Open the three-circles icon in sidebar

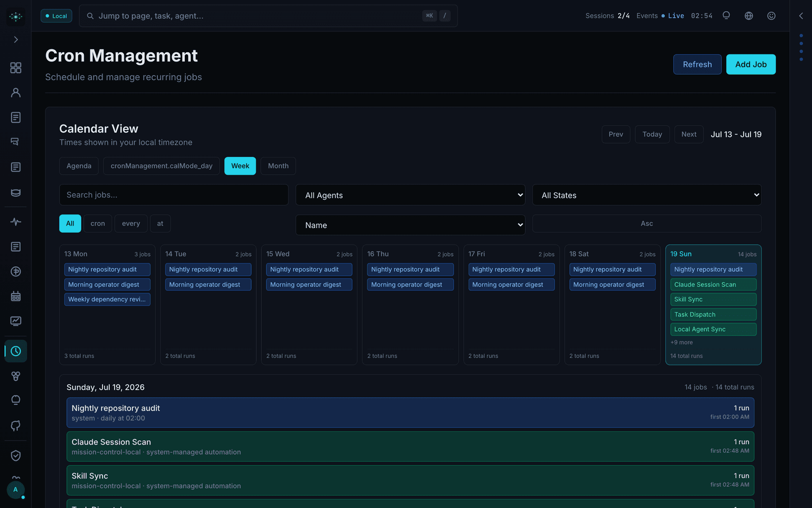(x=16, y=376)
